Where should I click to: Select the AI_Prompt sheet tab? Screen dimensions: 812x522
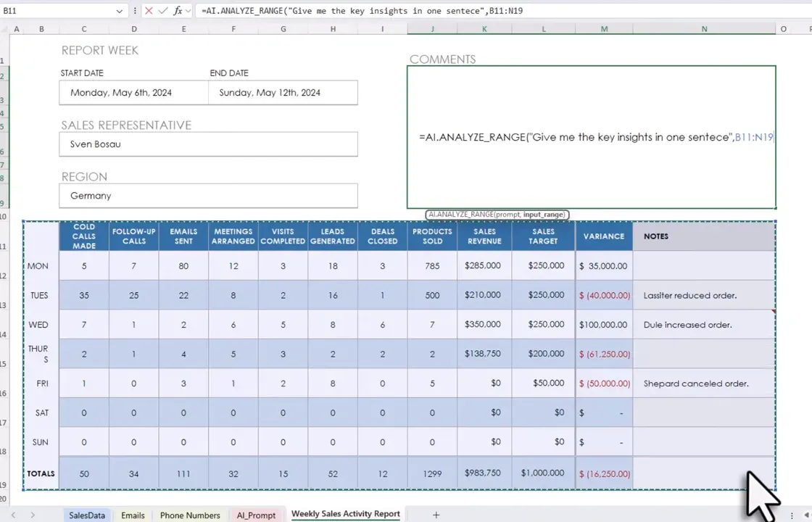(x=256, y=515)
